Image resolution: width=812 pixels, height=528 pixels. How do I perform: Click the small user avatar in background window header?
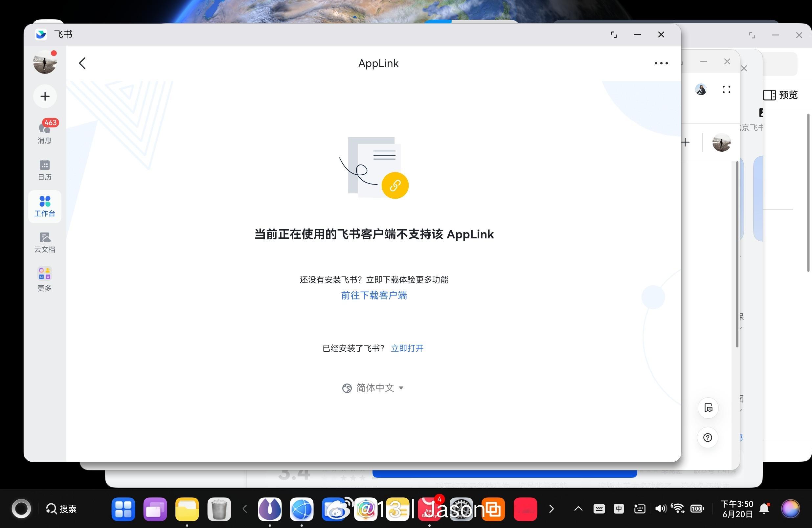[701, 89]
